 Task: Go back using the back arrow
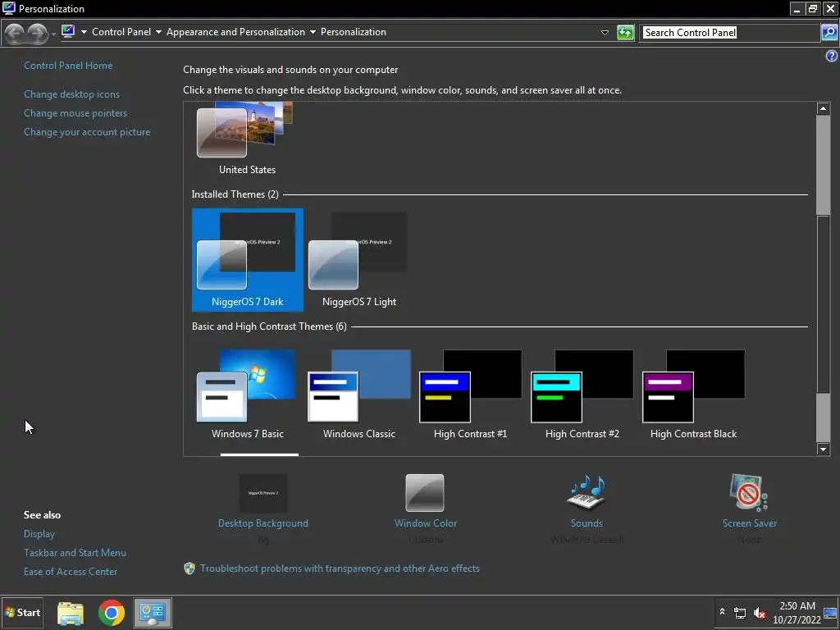coord(15,33)
